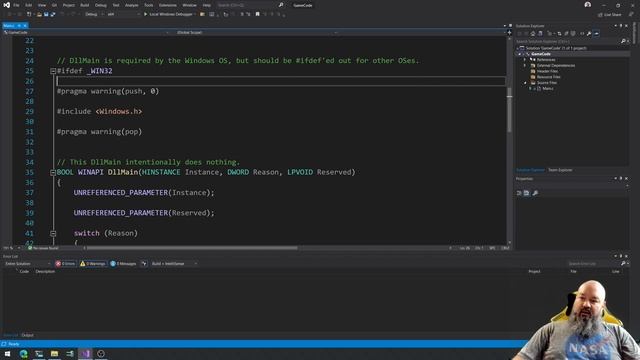640x360 pixels.
Task: Collapse the #ifdef _WIN32 region
Action: click(53, 71)
